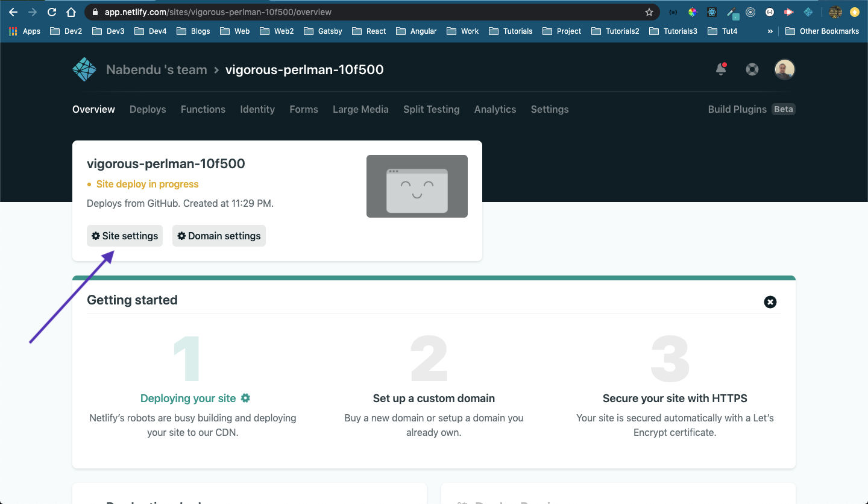Open the color wheel extension

coord(693,12)
